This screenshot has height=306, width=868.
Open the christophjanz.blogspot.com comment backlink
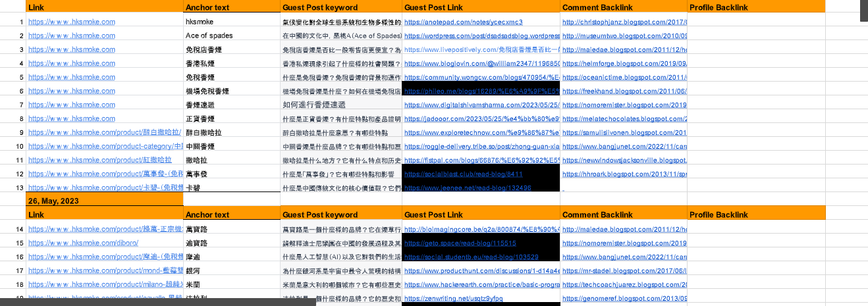(624, 22)
